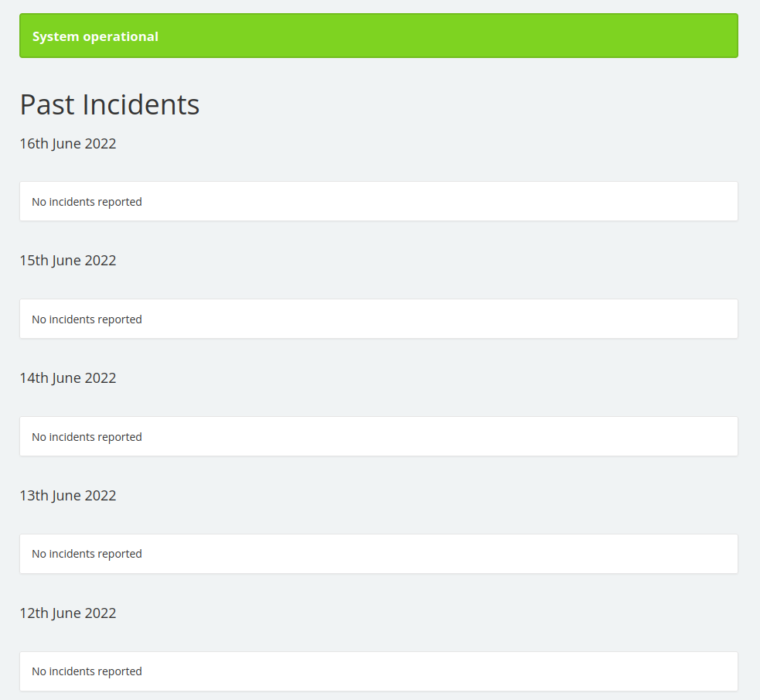Select the 16th June 2022 date heading
Viewport: 760px width, 700px height.
click(68, 144)
